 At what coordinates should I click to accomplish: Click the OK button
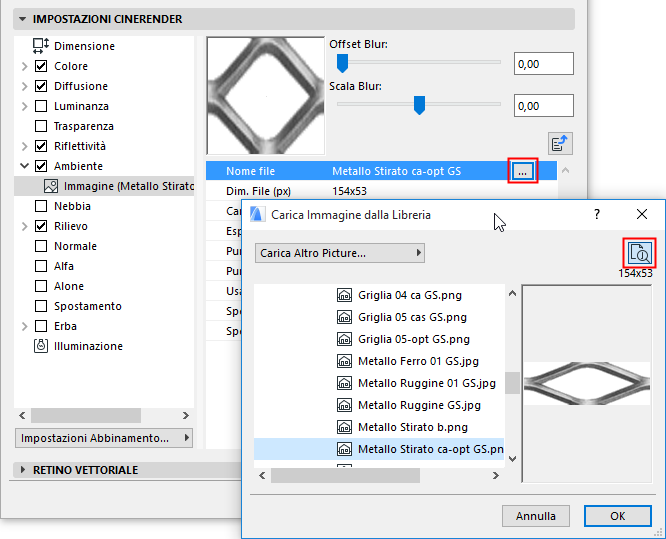[x=618, y=516]
